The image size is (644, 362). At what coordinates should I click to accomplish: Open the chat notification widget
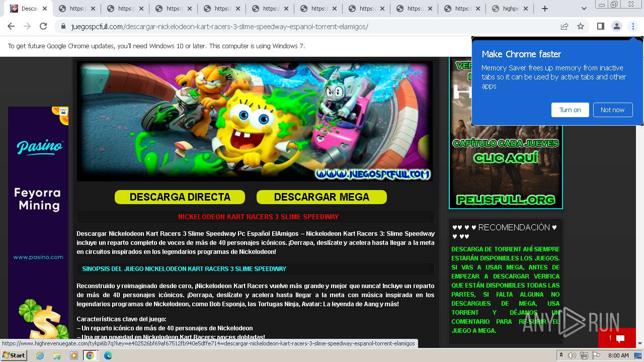(x=617, y=338)
